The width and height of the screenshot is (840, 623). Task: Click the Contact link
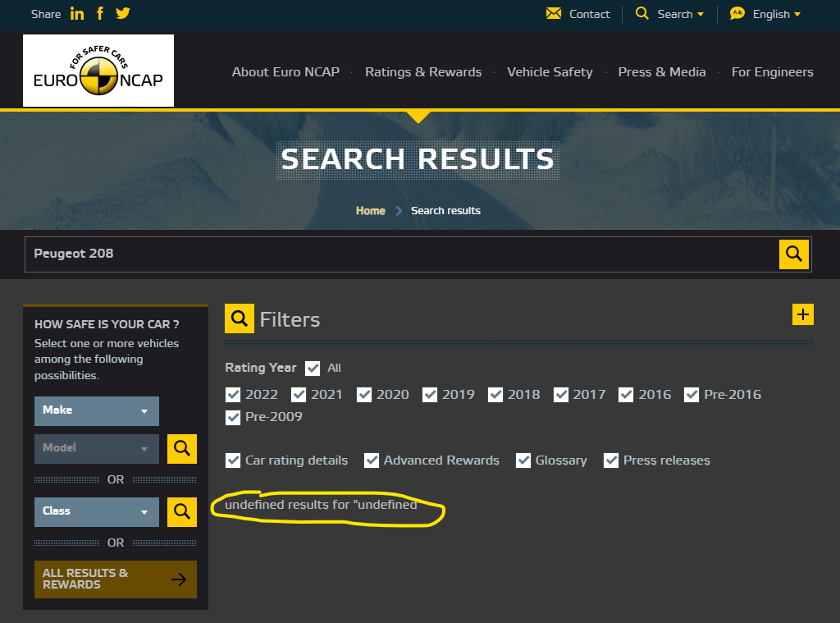[589, 15]
